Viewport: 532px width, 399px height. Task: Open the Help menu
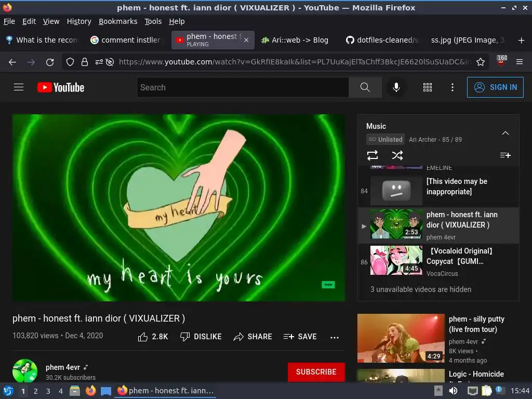[177, 21]
